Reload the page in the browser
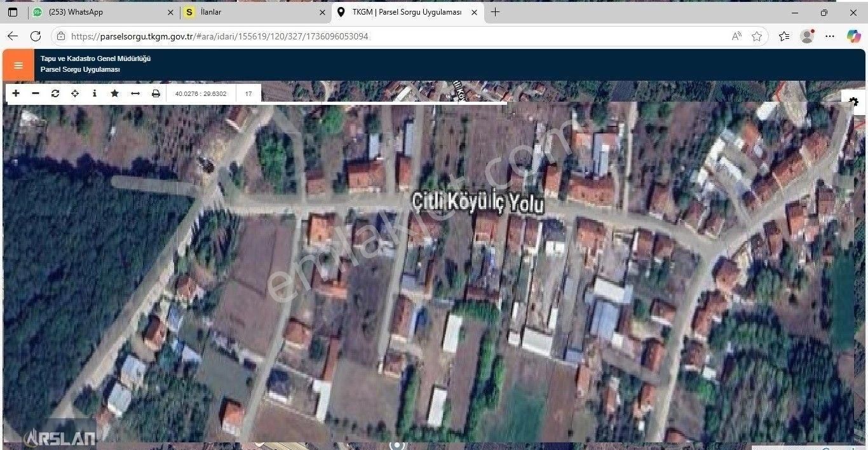The width and height of the screenshot is (868, 450). pyautogui.click(x=36, y=36)
